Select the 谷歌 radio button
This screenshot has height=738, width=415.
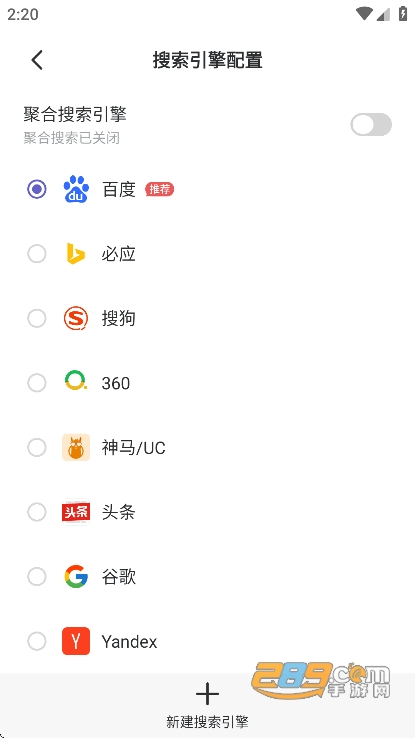click(x=37, y=577)
